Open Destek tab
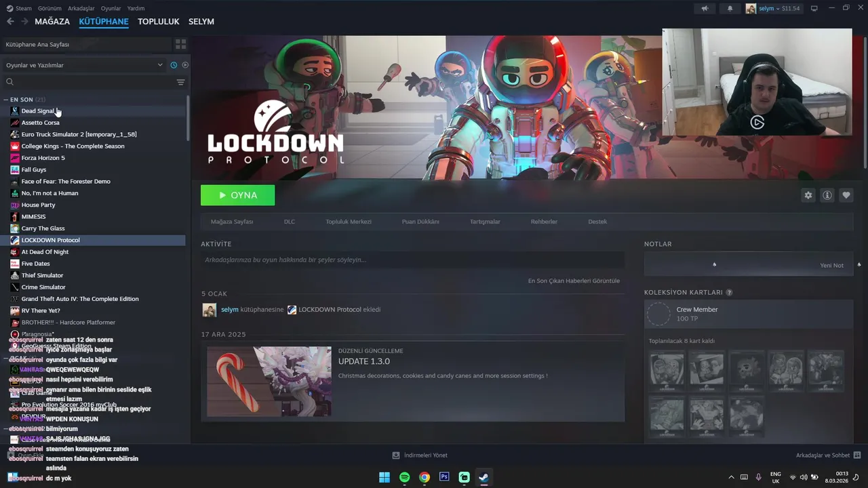The image size is (868, 488). 597,222
